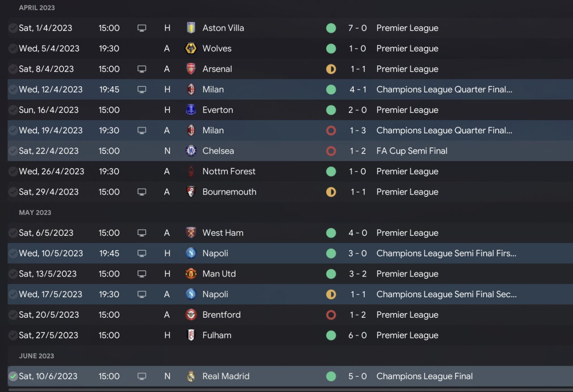The image size is (573, 392).
Task: Click the Brentford club badge
Action: click(x=191, y=315)
